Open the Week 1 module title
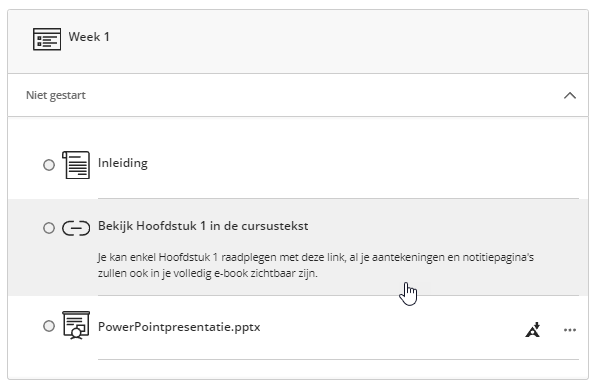594x385 pixels. (89, 37)
